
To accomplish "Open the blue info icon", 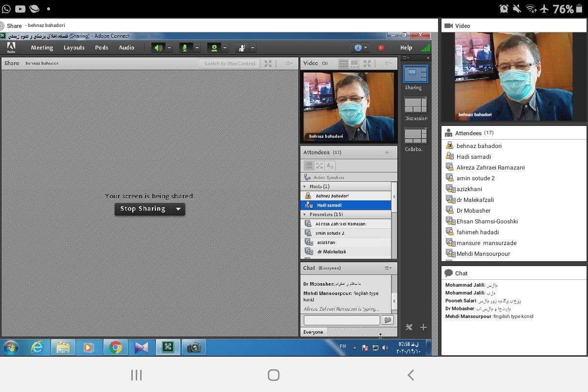I will pyautogui.click(x=358, y=48).
